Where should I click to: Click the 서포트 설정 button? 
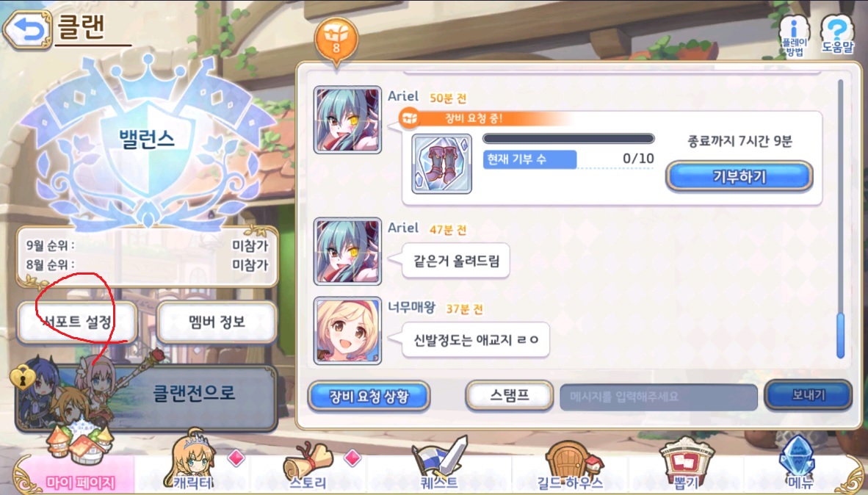point(78,322)
